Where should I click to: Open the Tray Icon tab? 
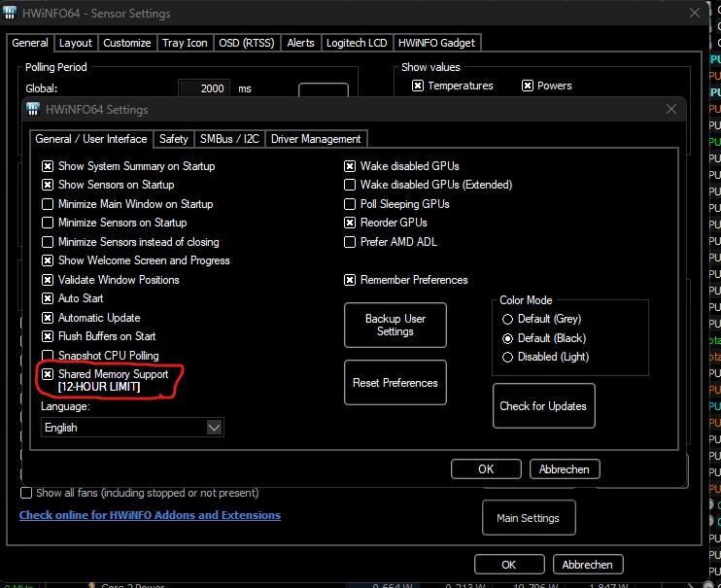click(x=185, y=43)
